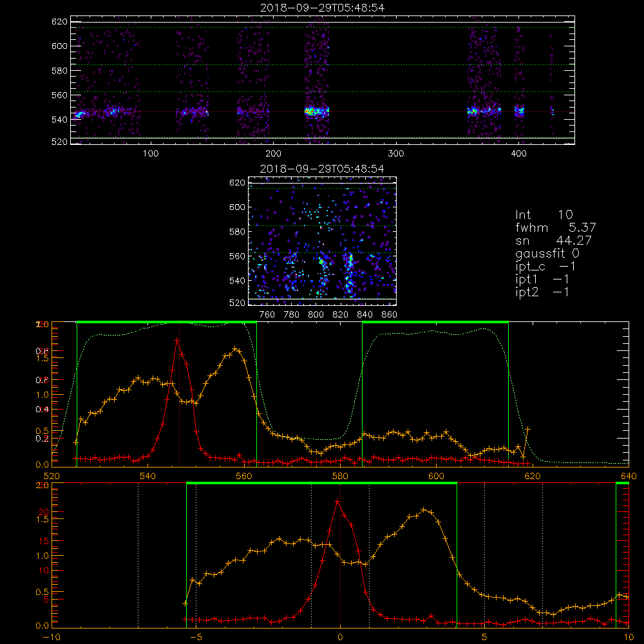644x644 pixels.
Task: Click x-axis label 760 of middle image
Action: click(x=267, y=315)
